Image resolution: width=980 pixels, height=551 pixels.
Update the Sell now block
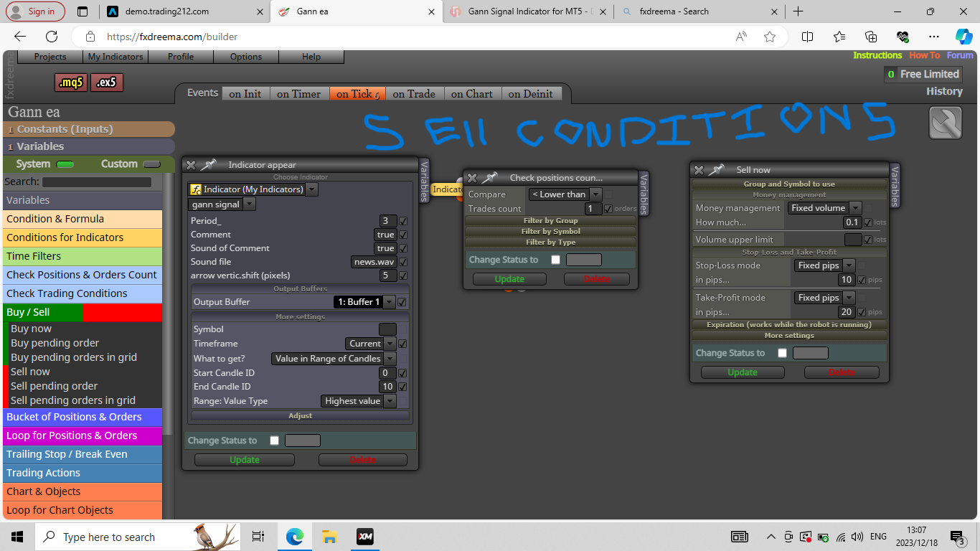coord(743,372)
